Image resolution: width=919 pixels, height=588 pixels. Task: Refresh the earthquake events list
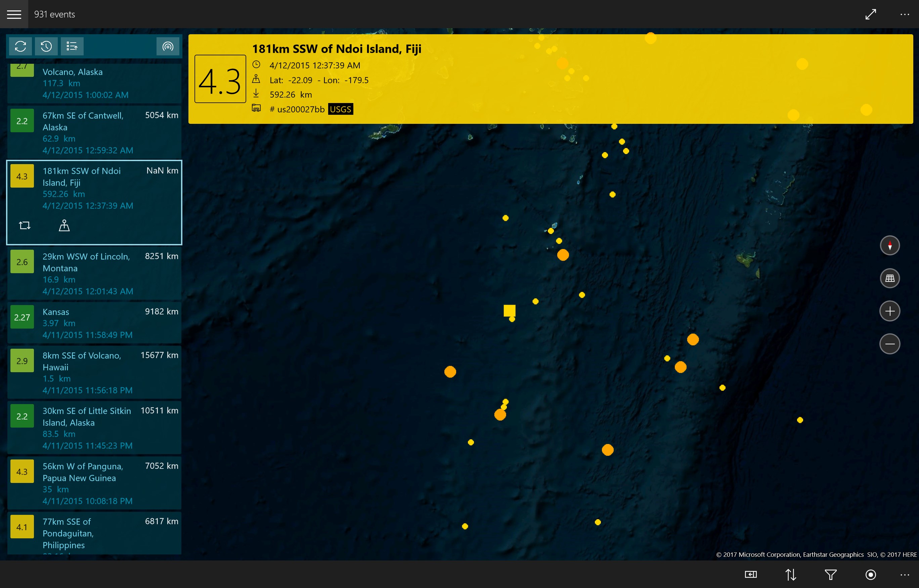[x=20, y=46]
